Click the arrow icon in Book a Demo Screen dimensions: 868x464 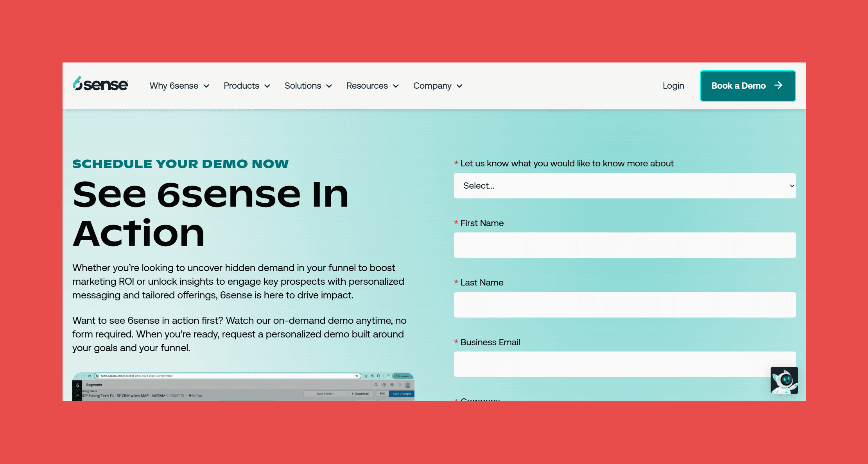point(778,86)
